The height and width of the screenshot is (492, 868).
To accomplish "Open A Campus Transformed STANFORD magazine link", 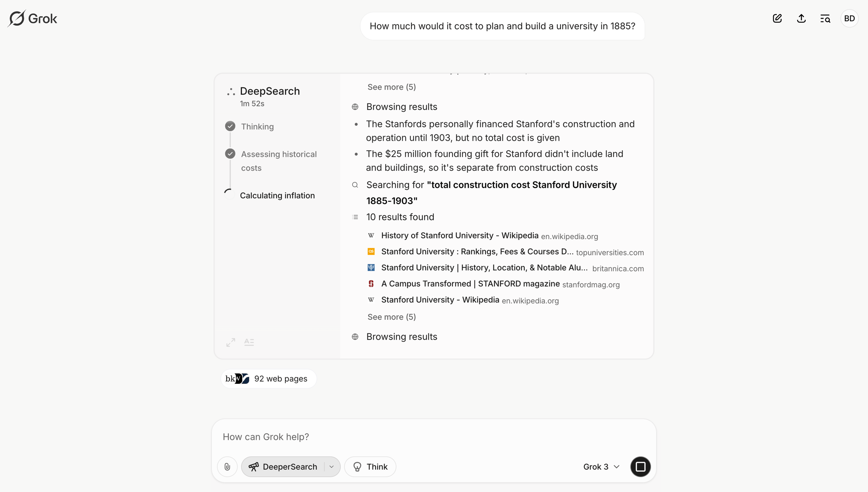I will point(471,284).
